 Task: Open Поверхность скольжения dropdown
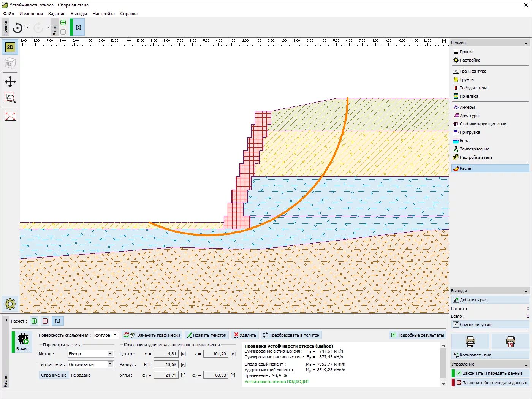(106, 335)
